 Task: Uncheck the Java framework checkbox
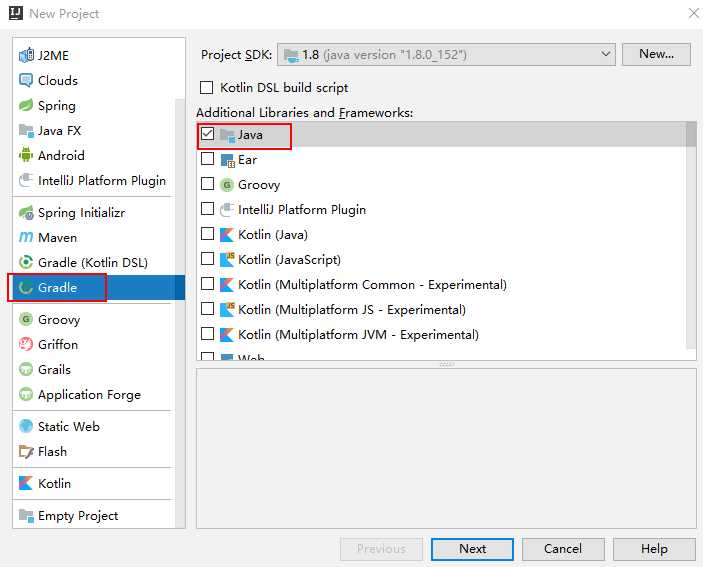pyautogui.click(x=208, y=134)
